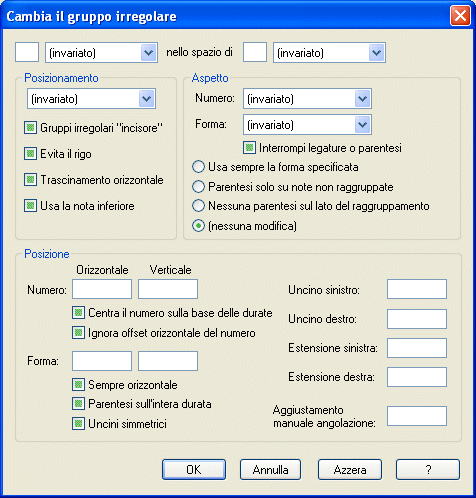476x498 pixels.
Task: Open the Posizionamento dropdown
Action: coord(91,99)
